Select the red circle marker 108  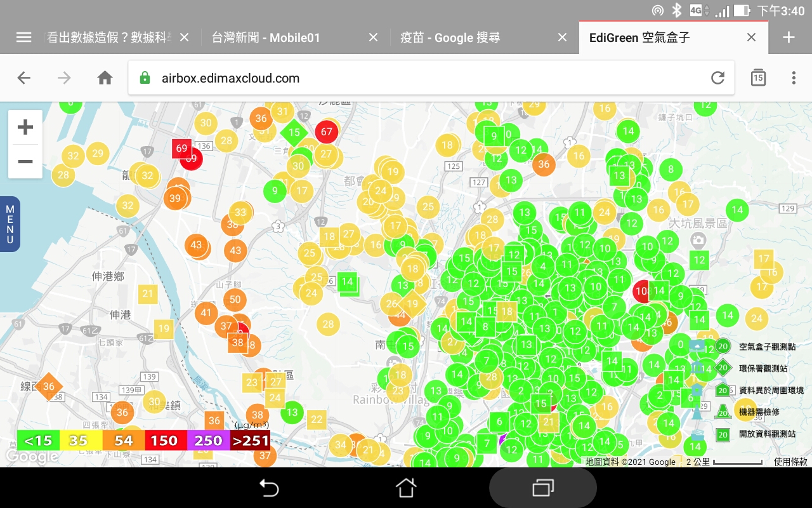click(642, 291)
